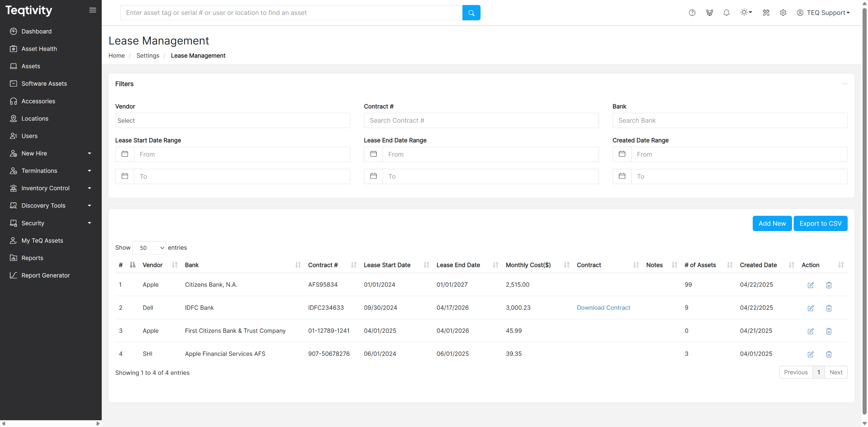Click the Download Contract link

pos(604,308)
